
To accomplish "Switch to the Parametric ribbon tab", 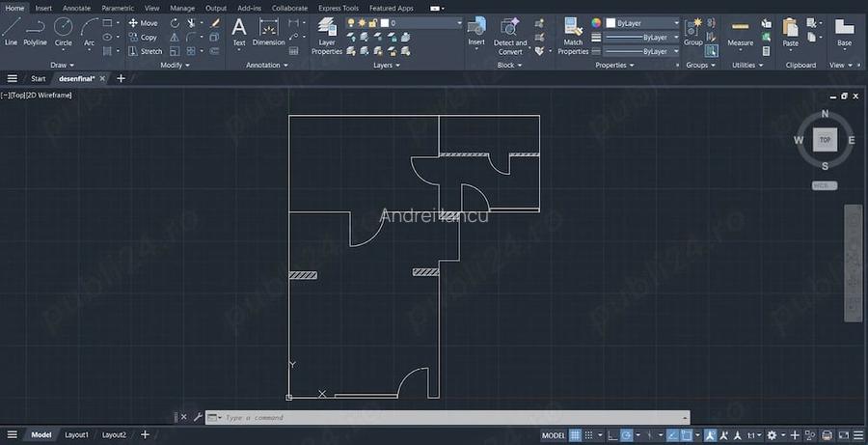I will 118,9.
